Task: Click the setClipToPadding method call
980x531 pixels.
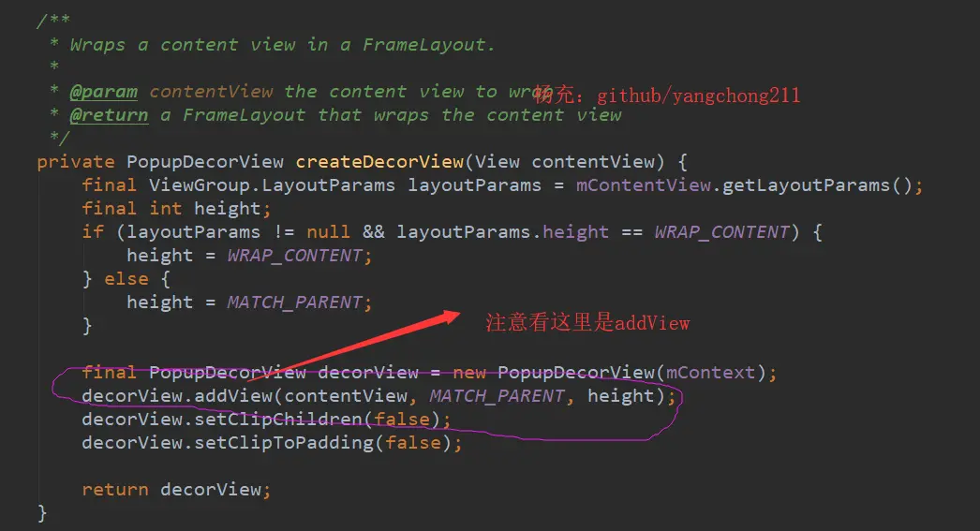Action: click(x=285, y=443)
